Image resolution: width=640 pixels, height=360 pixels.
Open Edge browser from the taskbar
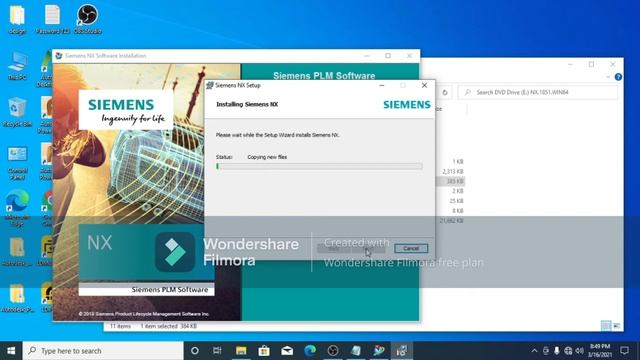click(310, 351)
